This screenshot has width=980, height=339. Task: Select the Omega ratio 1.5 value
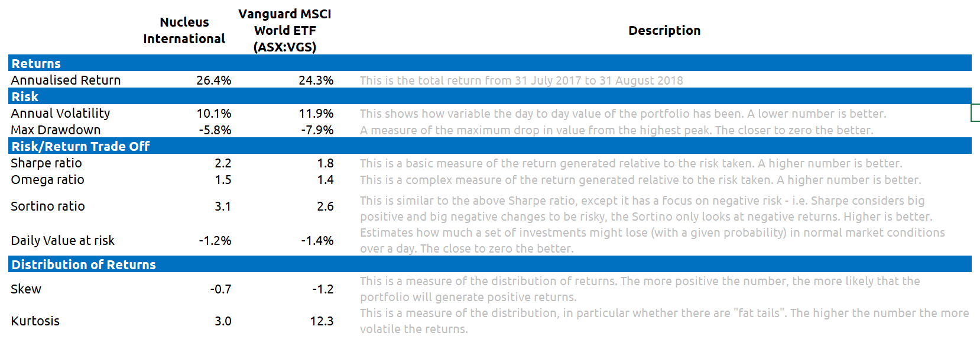[223, 179]
